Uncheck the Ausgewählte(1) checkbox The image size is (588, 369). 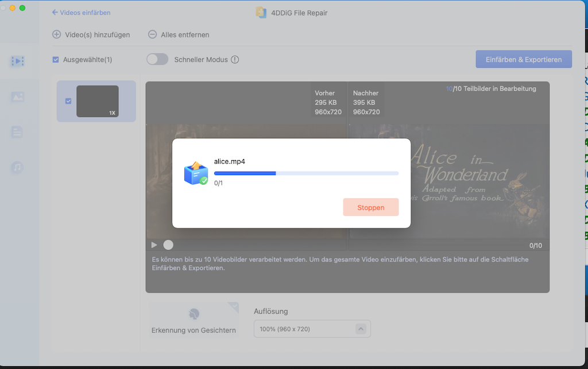coord(56,60)
